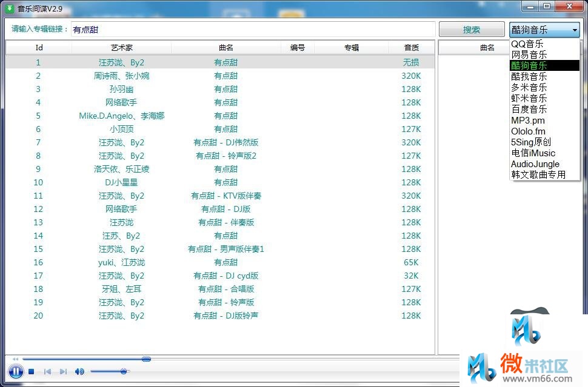Click the playback progress slider handle
The width and height of the screenshot is (588, 387).
coord(147,359)
